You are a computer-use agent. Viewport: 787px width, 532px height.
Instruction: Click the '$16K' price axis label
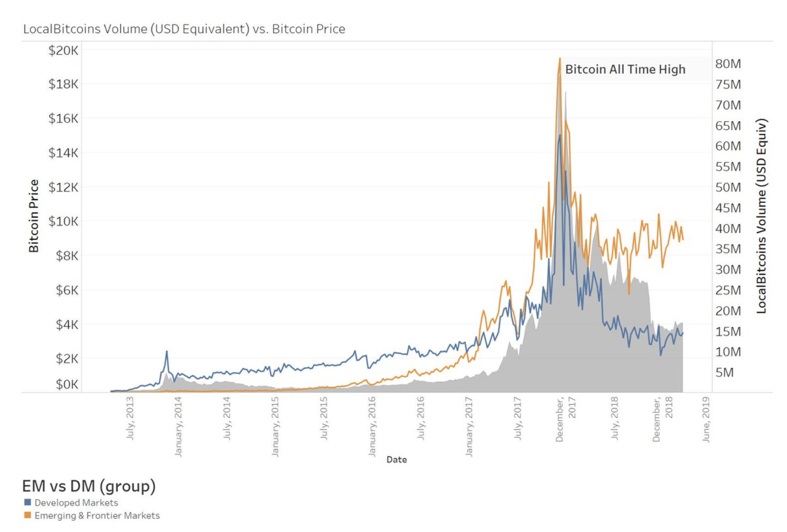[x=63, y=118]
